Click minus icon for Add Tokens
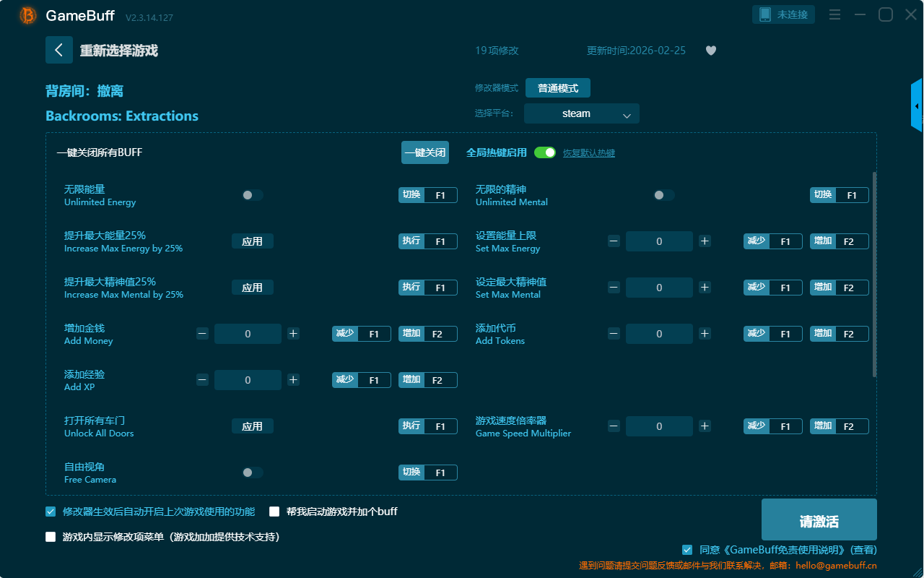This screenshot has width=924, height=578. pyautogui.click(x=614, y=334)
